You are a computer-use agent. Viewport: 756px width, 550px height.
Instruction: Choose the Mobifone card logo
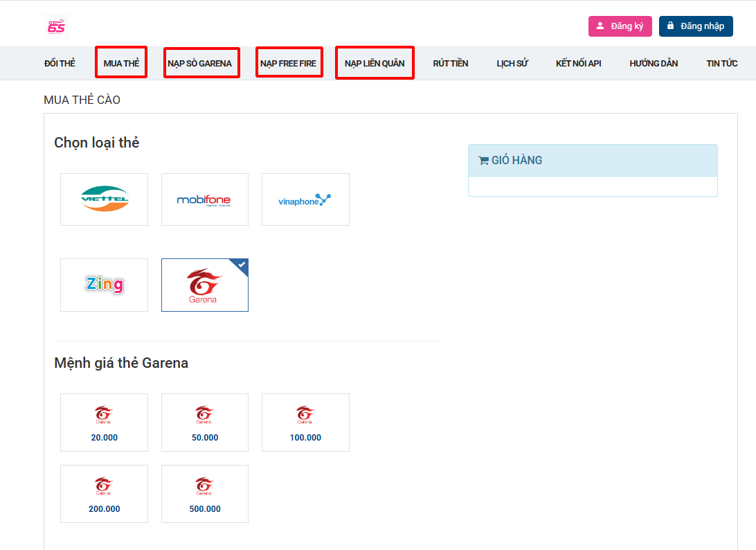[204, 199]
